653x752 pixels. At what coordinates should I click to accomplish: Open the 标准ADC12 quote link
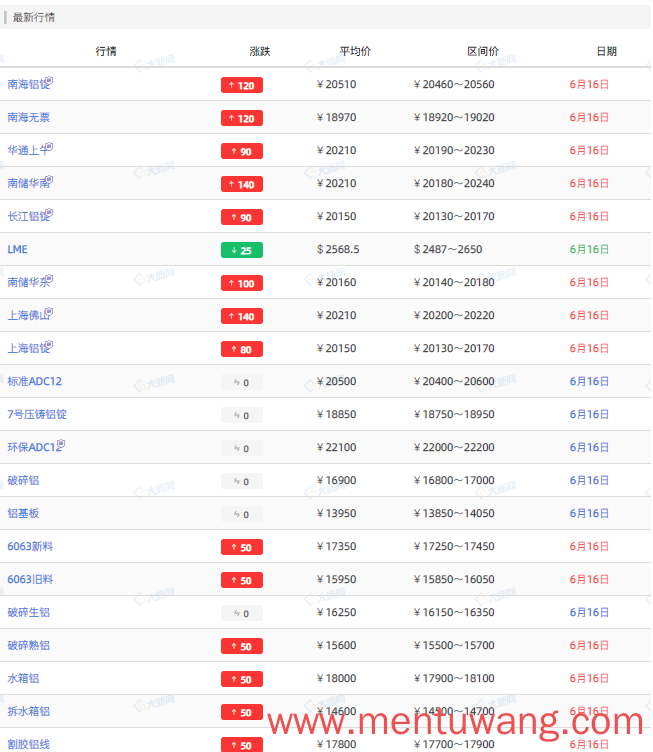(35, 382)
